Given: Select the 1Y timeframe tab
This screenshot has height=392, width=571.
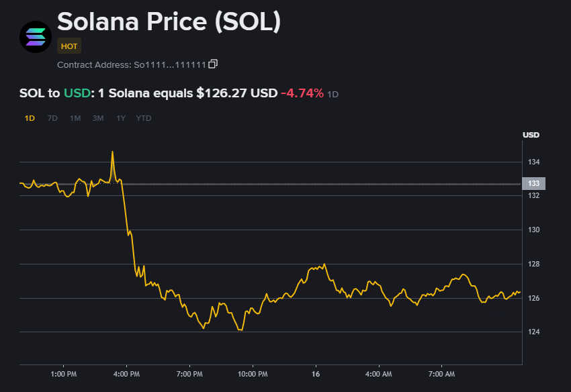Looking at the screenshot, I should pyautogui.click(x=120, y=117).
